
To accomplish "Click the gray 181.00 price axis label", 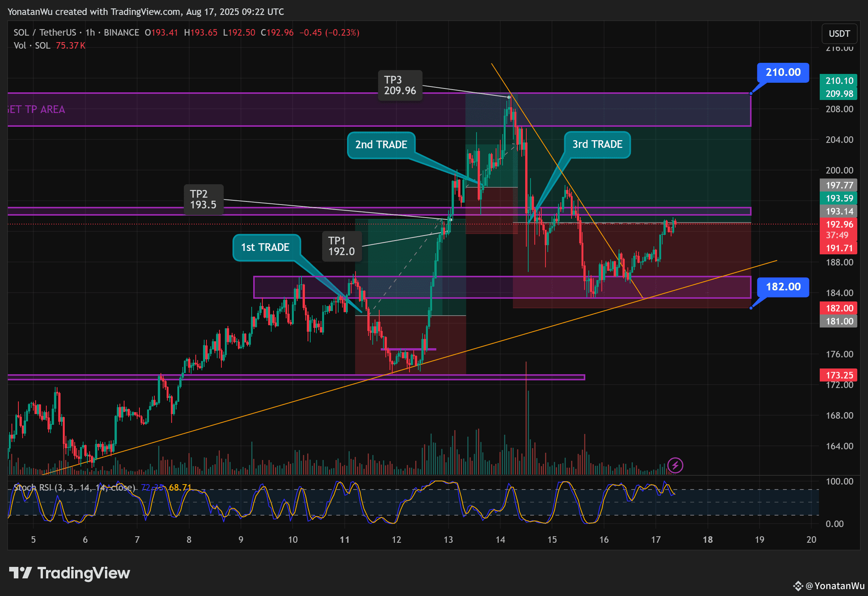I will (838, 321).
